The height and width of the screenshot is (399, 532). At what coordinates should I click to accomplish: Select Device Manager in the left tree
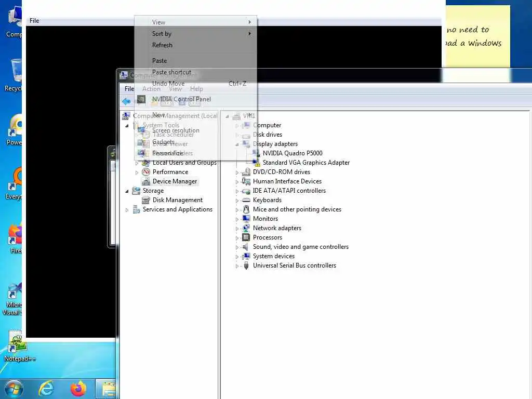[175, 181]
